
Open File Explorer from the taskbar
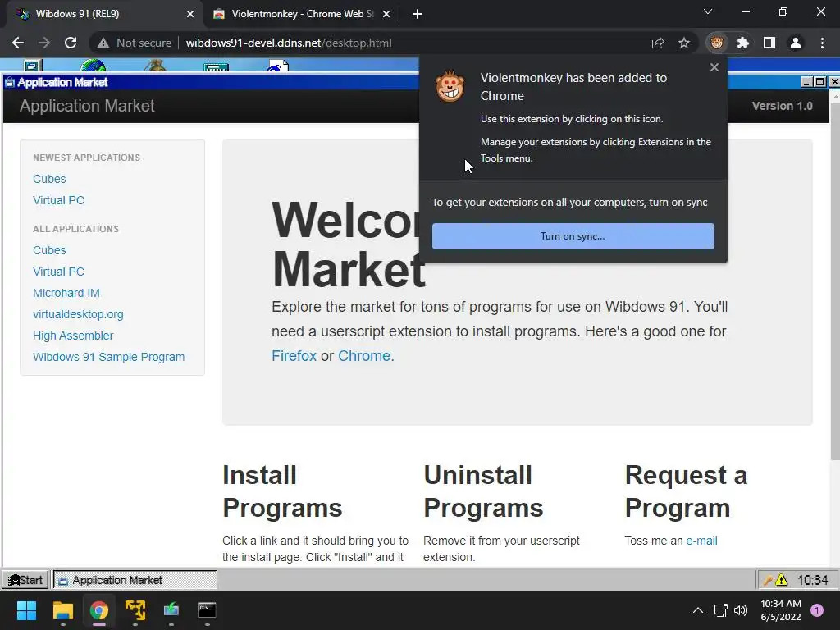pos(62,610)
